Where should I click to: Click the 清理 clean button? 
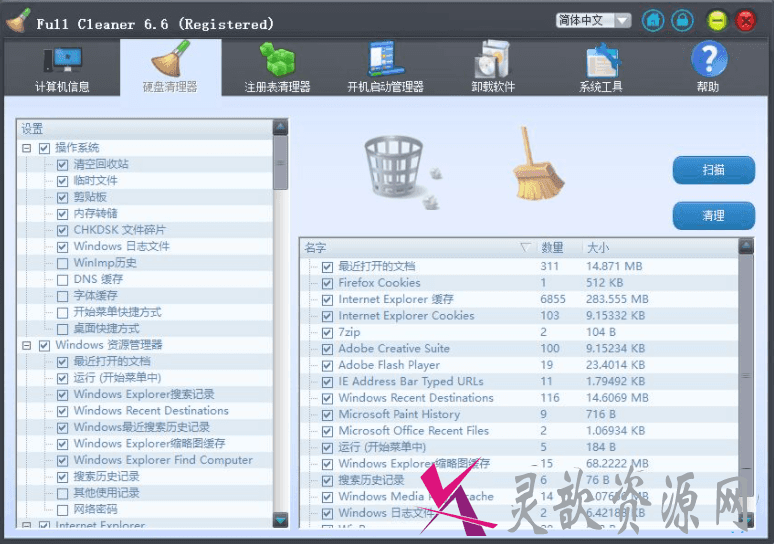point(713,216)
